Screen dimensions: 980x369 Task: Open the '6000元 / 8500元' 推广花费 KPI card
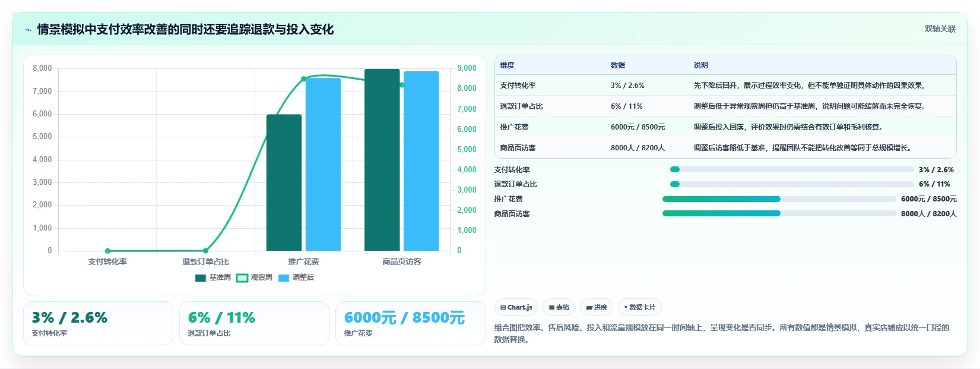[x=410, y=323]
